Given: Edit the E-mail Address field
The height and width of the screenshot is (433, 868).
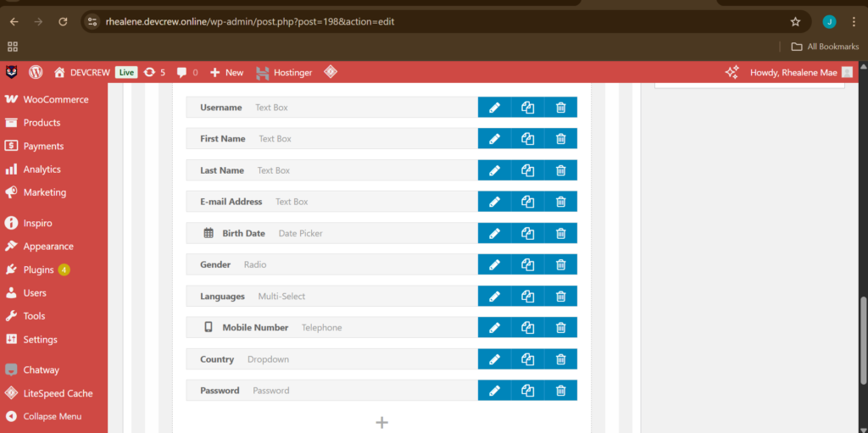Looking at the screenshot, I should 494,202.
